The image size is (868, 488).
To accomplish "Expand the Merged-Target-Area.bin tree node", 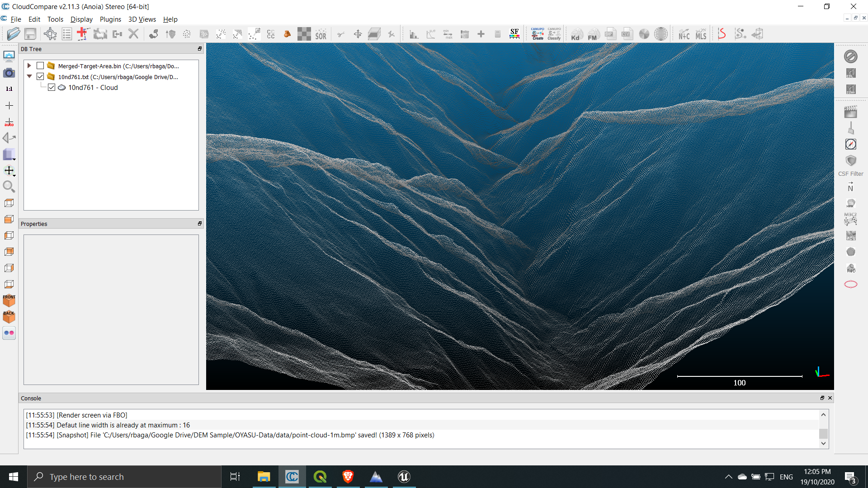I will click(29, 66).
